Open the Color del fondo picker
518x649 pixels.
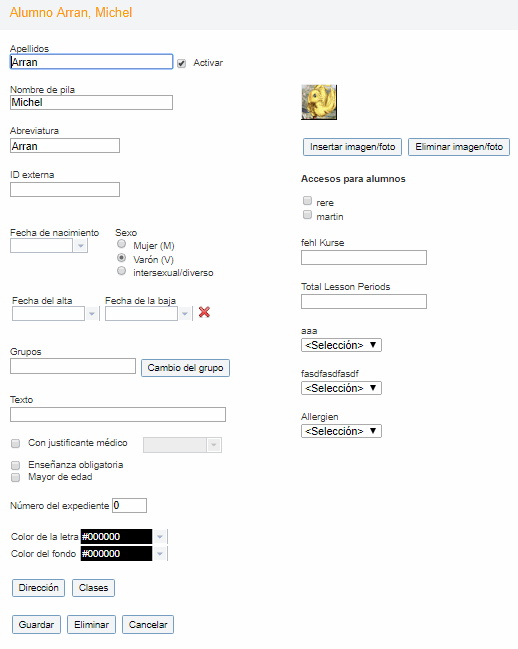(160, 554)
